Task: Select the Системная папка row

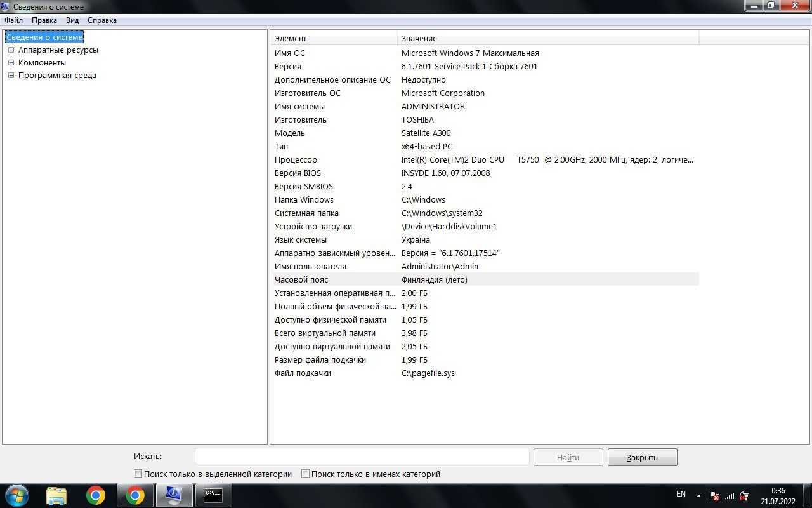Action: click(x=485, y=213)
